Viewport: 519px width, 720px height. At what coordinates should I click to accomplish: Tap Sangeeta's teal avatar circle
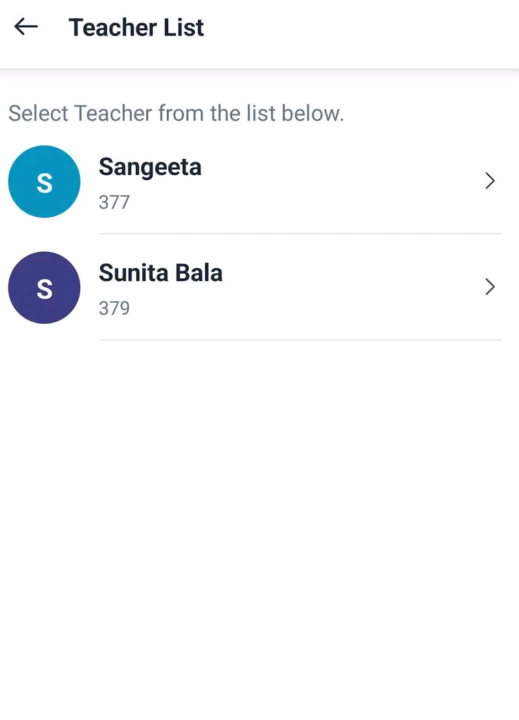coord(44,181)
